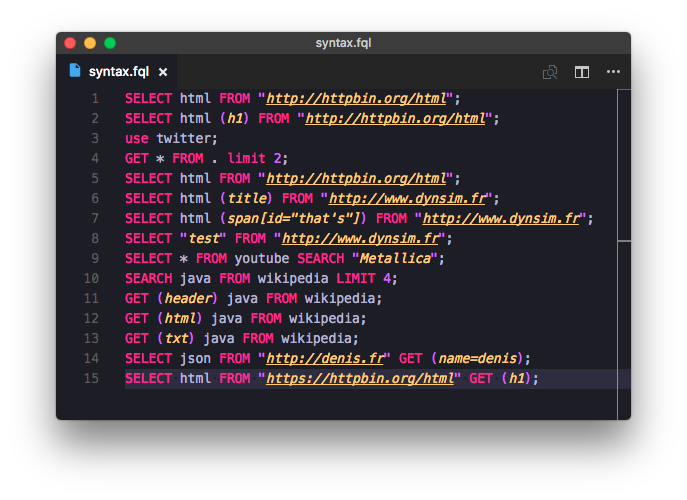Click the 'limit' keyword on line 4
Image resolution: width=687 pixels, height=500 pixels.
click(x=247, y=159)
